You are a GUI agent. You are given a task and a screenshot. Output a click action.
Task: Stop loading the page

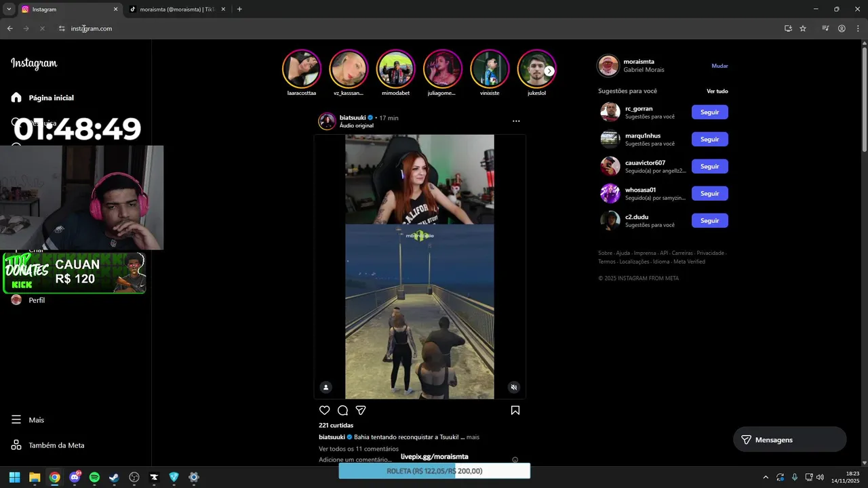pyautogui.click(x=42, y=28)
